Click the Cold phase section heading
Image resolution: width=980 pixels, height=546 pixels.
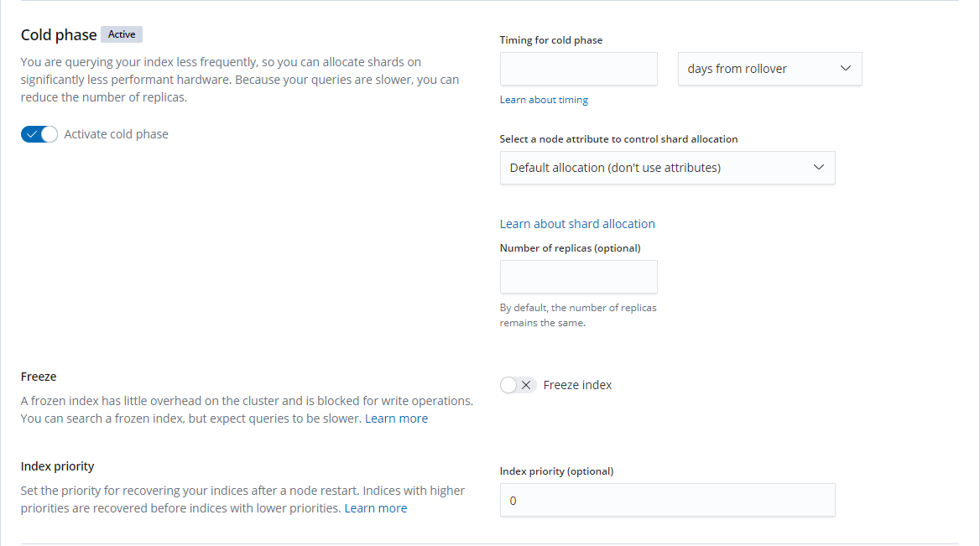pyautogui.click(x=59, y=34)
